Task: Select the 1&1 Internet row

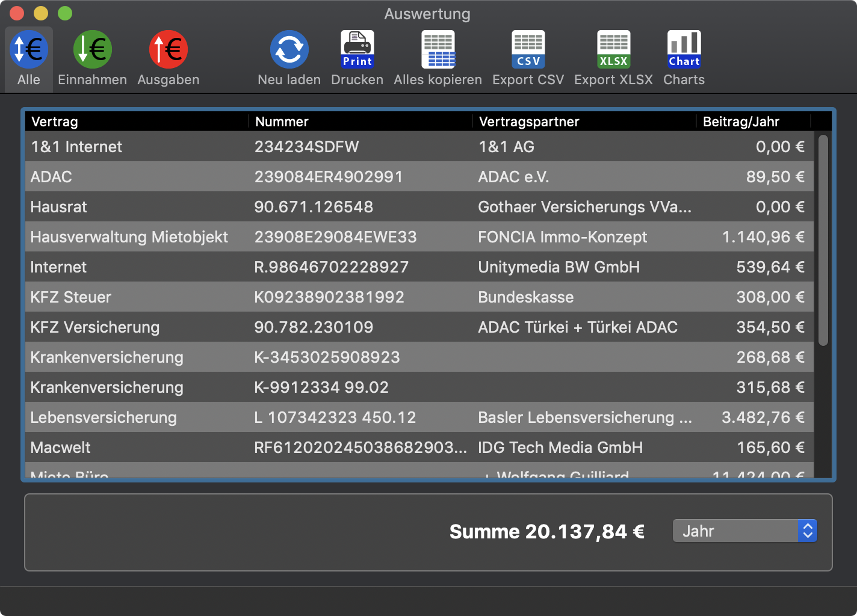Action: [419, 147]
